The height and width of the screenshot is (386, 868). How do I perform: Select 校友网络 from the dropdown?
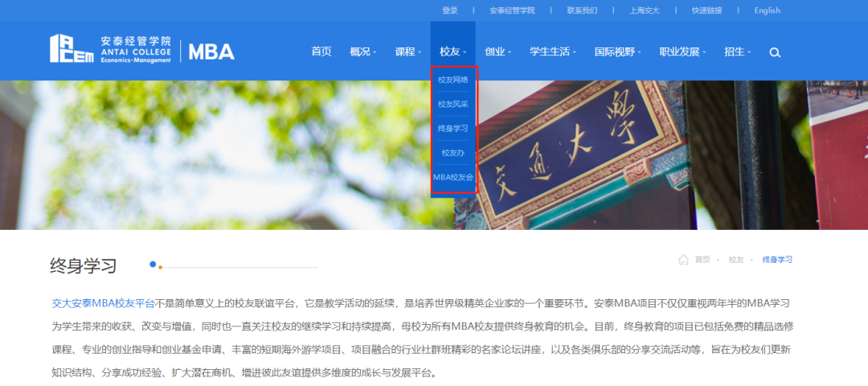coord(453,80)
